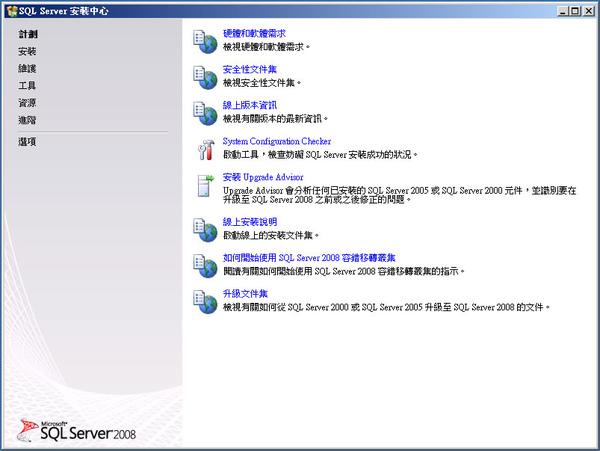The width and height of the screenshot is (600, 451).
Task: Select 計劃 in the left navigation
Action: coord(28,34)
